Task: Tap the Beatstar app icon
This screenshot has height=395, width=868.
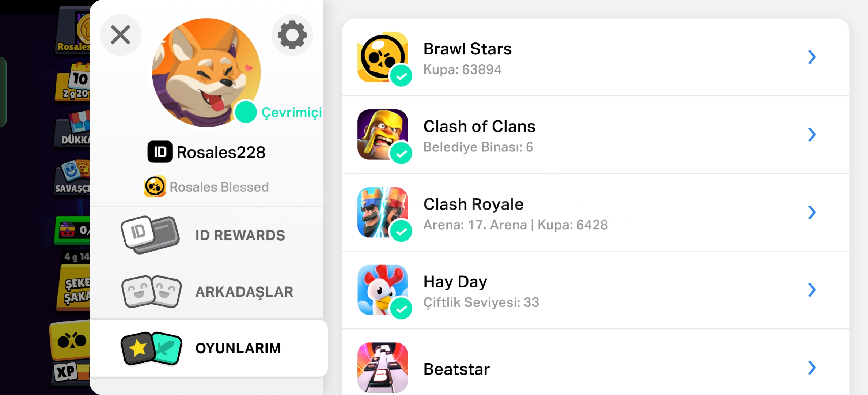Action: point(383,368)
